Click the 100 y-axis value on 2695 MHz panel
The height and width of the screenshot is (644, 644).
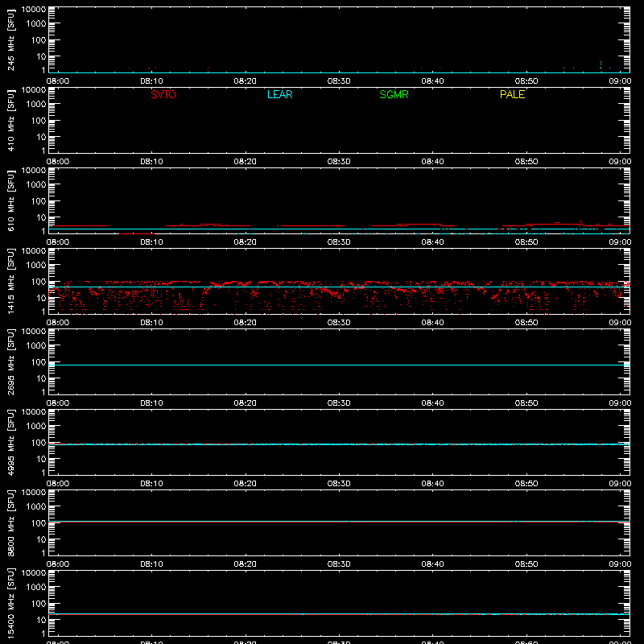tap(39, 362)
